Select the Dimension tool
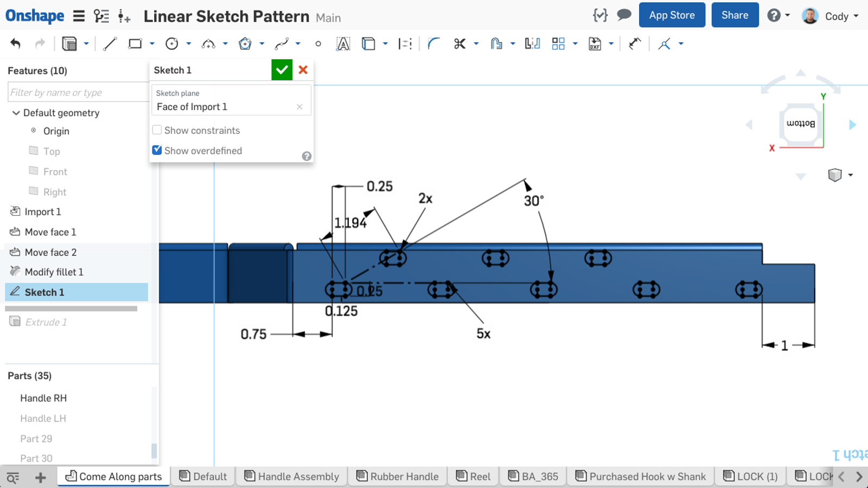868x488 pixels. 405,43
